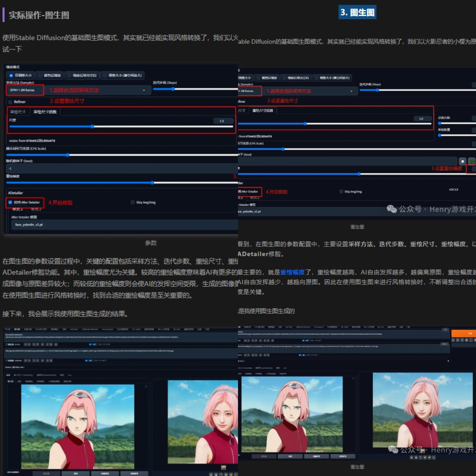The width and height of the screenshot is (476, 476).
Task: Click the v24.3.0 version text
Action: (x=453, y=189)
